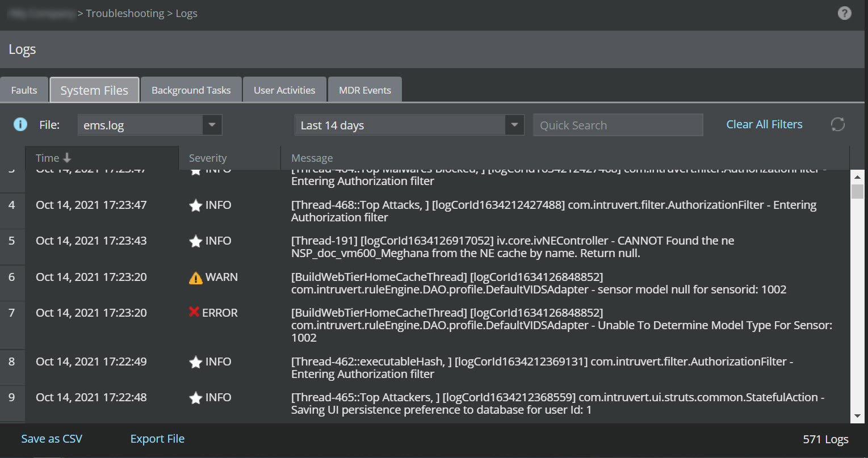Switch to the User Activities tab
This screenshot has width=868, height=458.
pyautogui.click(x=284, y=90)
